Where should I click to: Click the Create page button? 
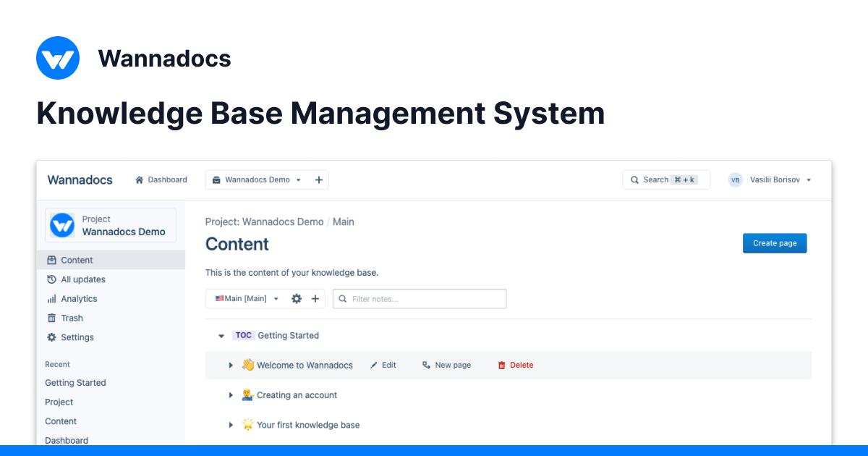click(775, 243)
